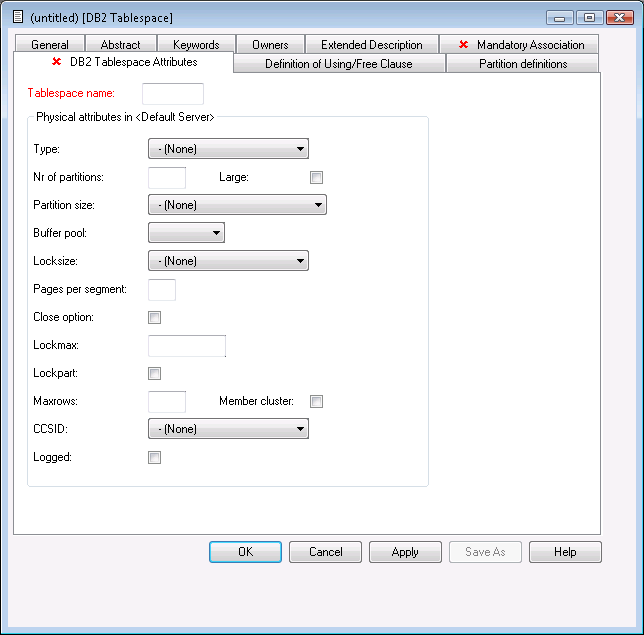Expand the Partition size dropdown
644x635 pixels.
pos(237,205)
